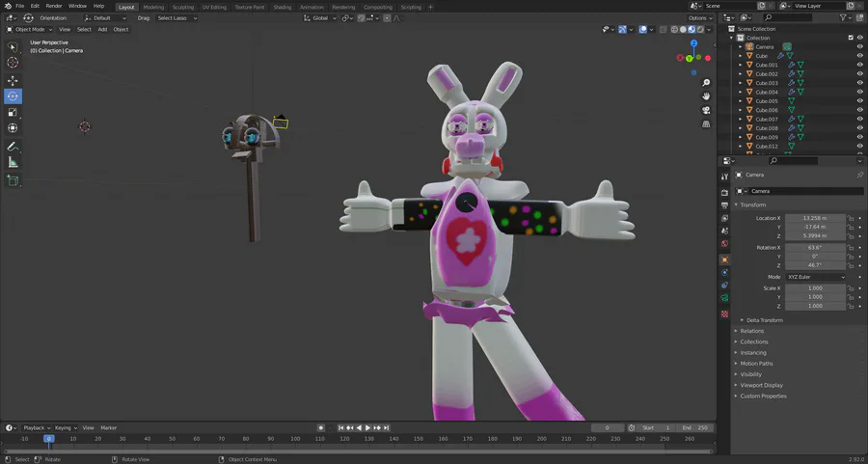Open Physics properties tab
This screenshot has height=464, width=868.
[x=724, y=272]
